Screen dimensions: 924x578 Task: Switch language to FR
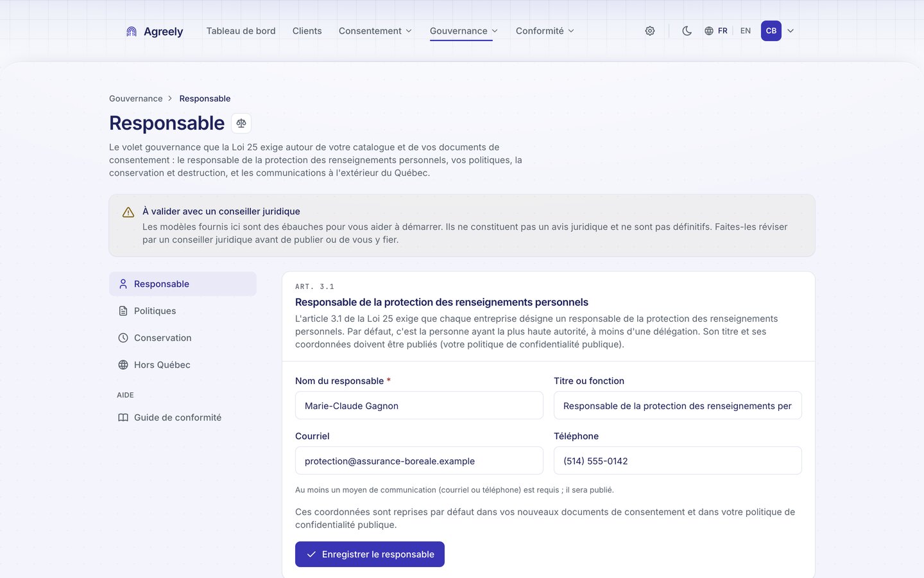point(723,31)
